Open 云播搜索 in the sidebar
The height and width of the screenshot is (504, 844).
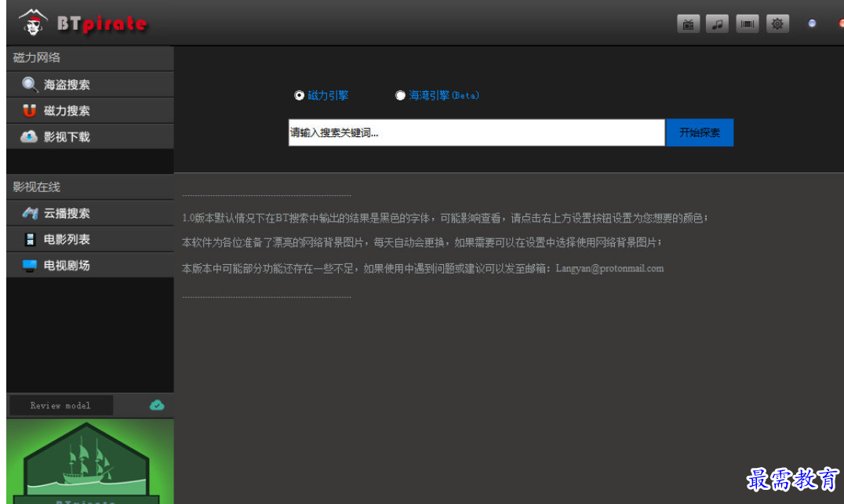pos(90,213)
